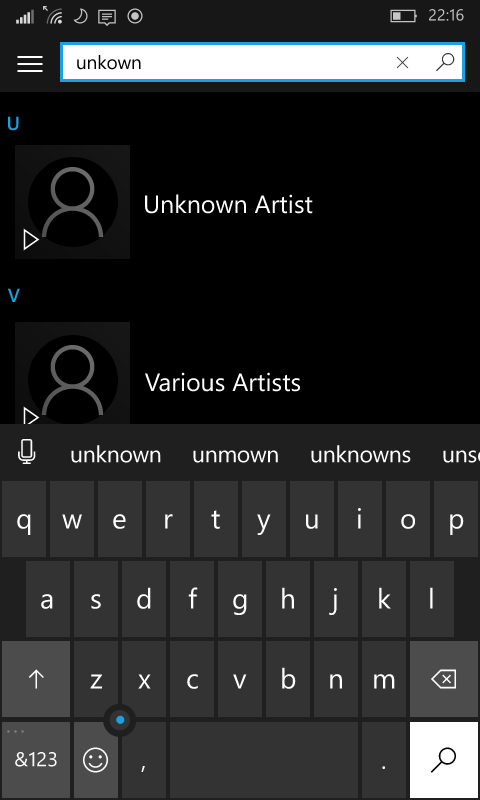
Task: Choose the 'unknown' word suggestion
Action: pyautogui.click(x=116, y=455)
